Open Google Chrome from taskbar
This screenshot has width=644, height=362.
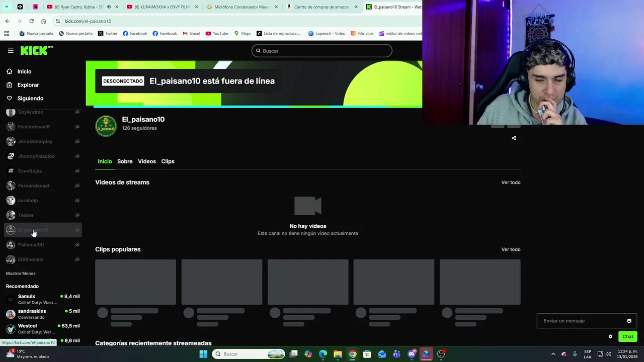(x=353, y=354)
